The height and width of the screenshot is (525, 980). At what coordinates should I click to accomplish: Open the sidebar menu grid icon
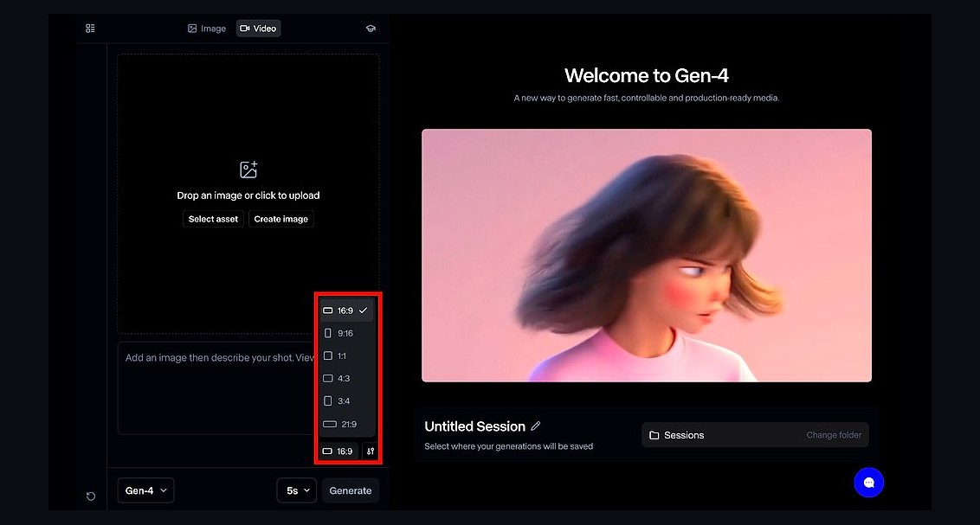coord(90,28)
